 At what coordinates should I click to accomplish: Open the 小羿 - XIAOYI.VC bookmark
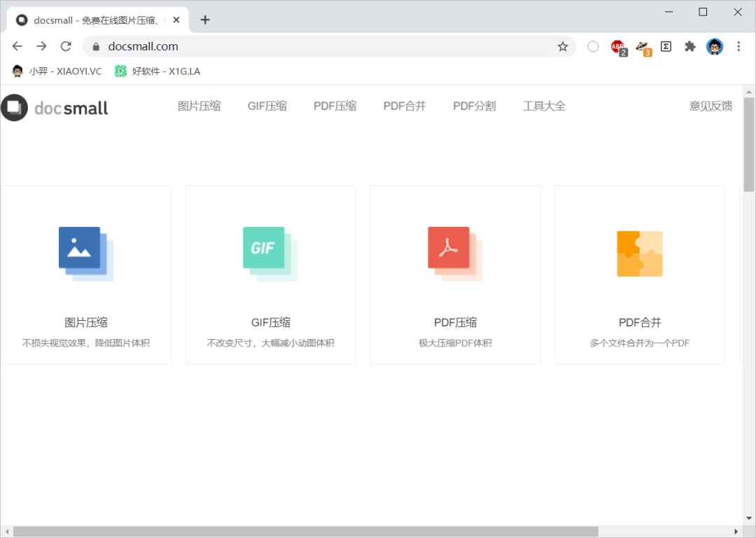[57, 71]
